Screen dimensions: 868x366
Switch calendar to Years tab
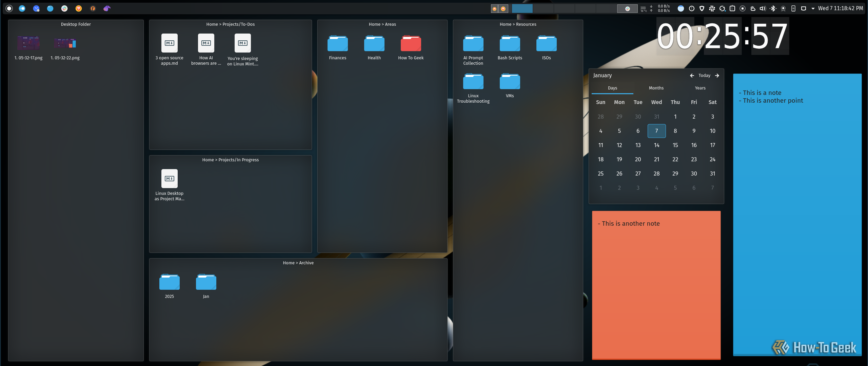tap(700, 88)
